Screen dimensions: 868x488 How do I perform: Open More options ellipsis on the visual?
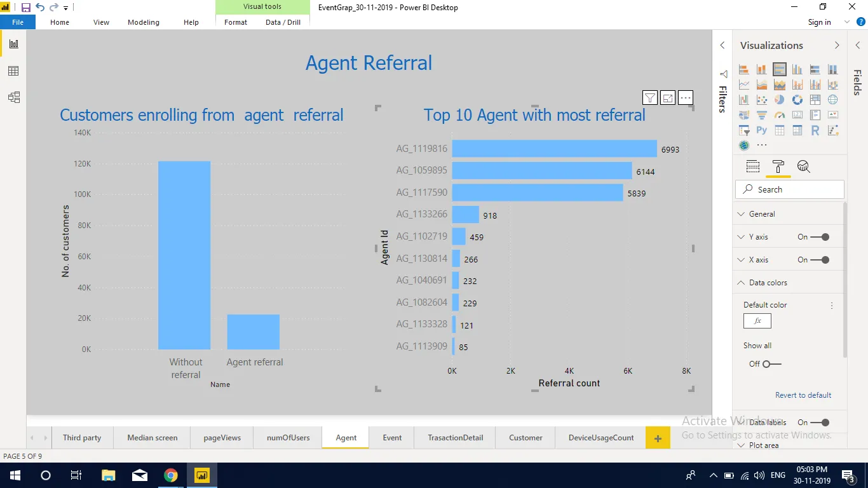tap(686, 97)
